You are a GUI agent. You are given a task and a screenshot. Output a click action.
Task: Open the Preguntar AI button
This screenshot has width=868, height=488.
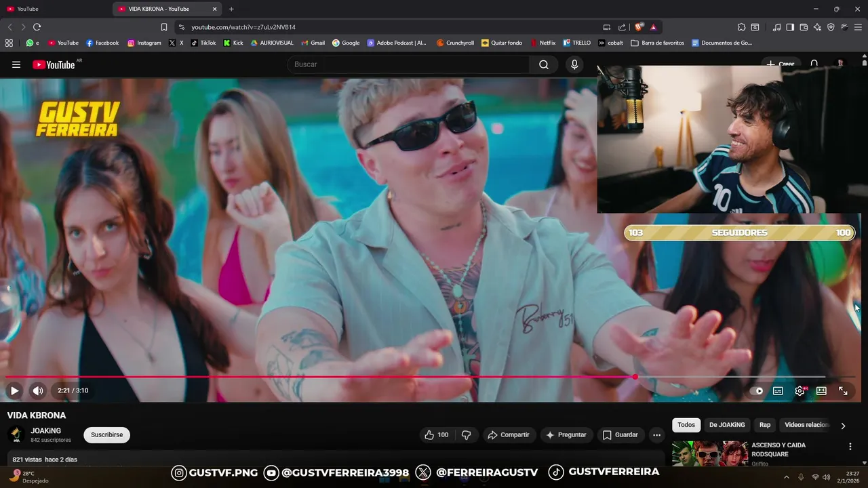(x=566, y=435)
